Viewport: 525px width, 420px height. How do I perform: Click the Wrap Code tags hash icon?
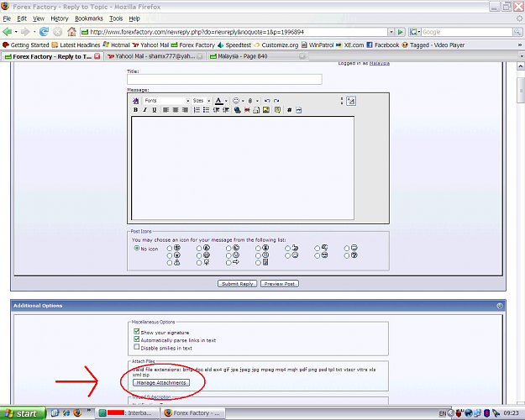click(289, 110)
